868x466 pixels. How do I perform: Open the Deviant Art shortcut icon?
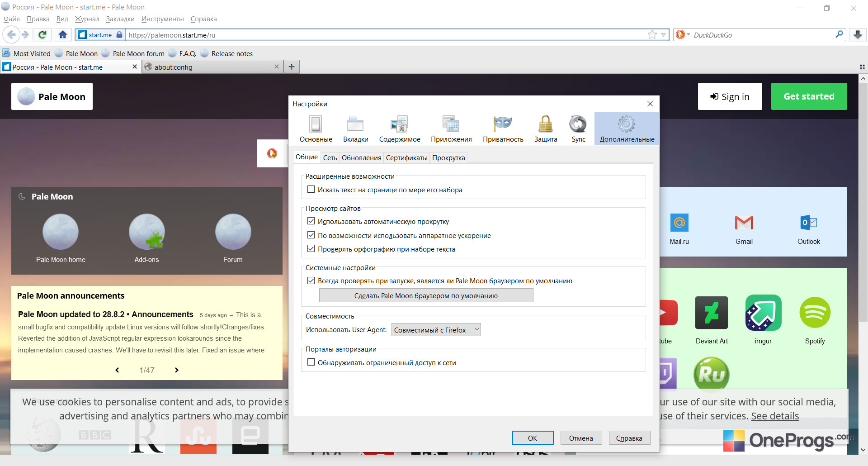pyautogui.click(x=712, y=313)
